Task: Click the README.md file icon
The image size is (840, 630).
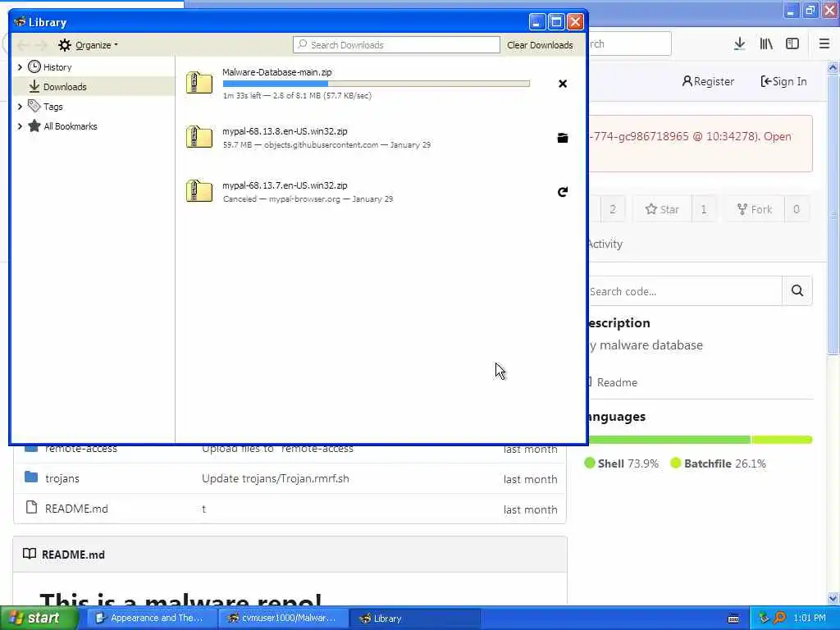Action: click(32, 507)
